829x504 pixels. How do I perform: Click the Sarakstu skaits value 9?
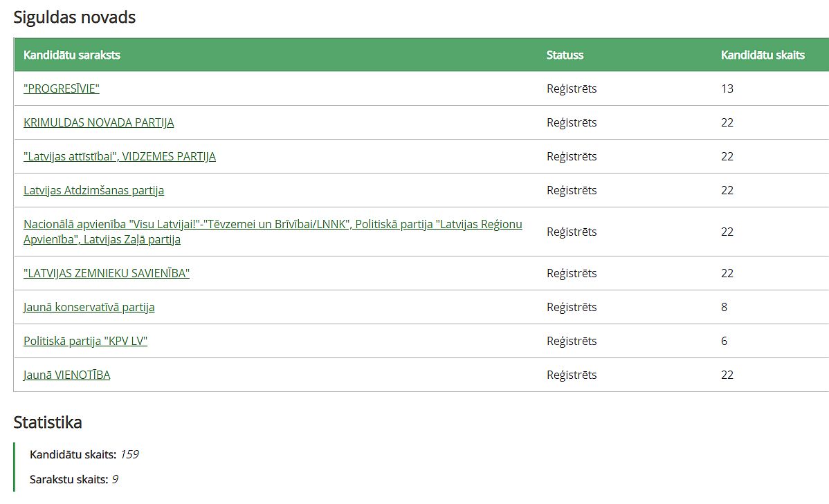(x=115, y=479)
